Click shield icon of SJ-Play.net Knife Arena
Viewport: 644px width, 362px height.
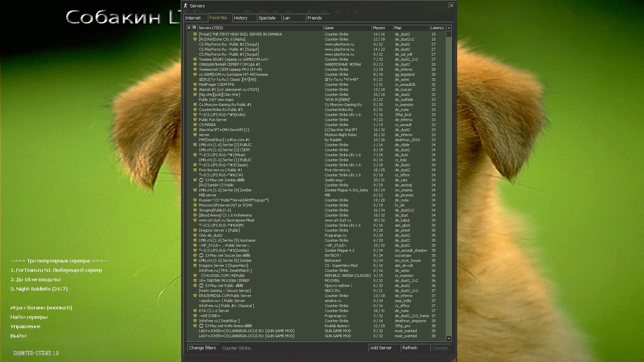point(195,326)
